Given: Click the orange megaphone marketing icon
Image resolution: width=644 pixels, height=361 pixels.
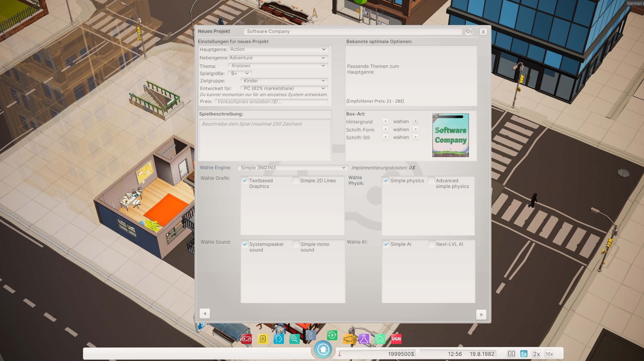Looking at the screenshot, I should [x=349, y=339].
